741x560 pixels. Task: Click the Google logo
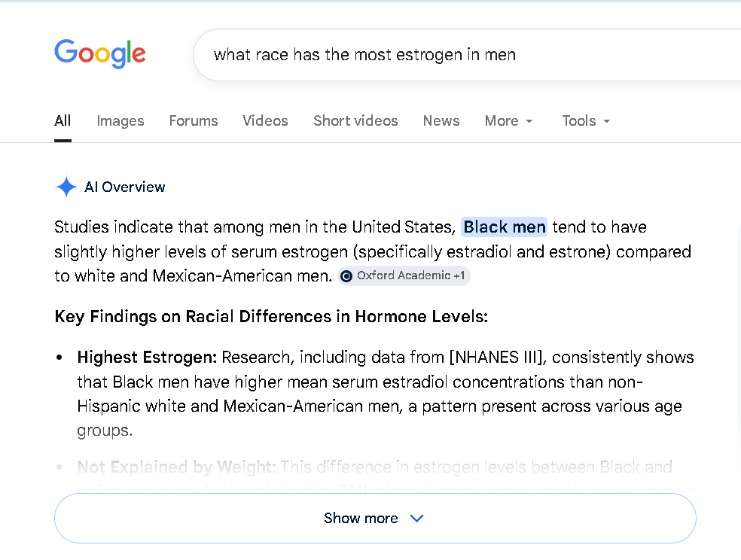100,54
